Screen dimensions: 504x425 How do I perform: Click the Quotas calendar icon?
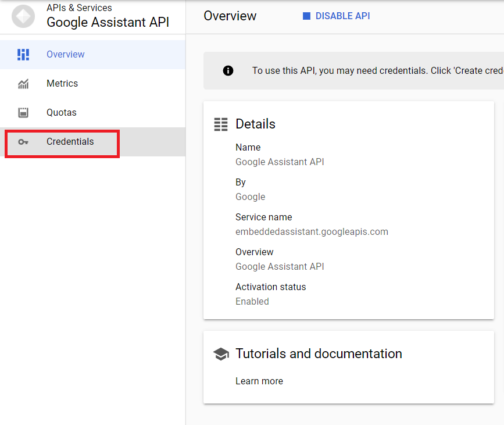(23, 113)
